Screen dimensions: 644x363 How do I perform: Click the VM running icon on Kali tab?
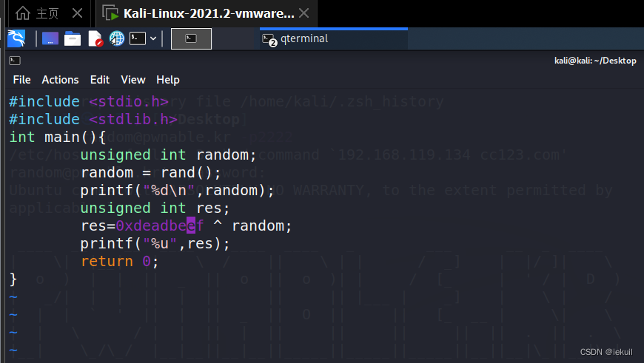click(x=110, y=13)
